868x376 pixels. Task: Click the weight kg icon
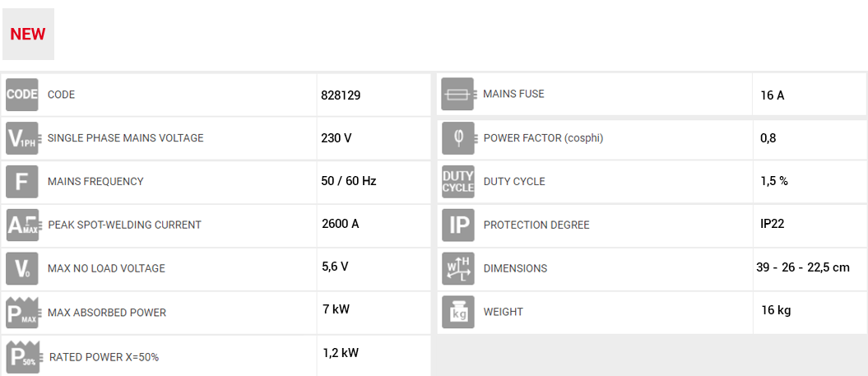[x=457, y=312]
